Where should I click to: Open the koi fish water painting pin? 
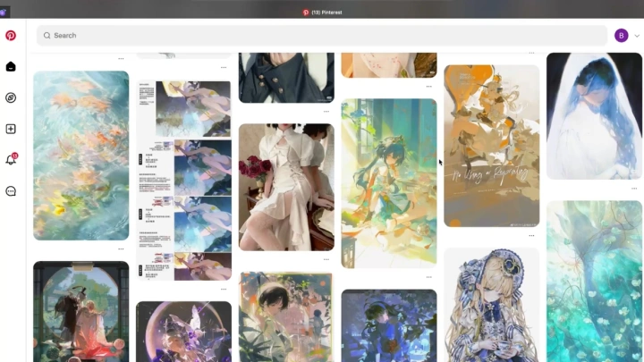coord(81,156)
